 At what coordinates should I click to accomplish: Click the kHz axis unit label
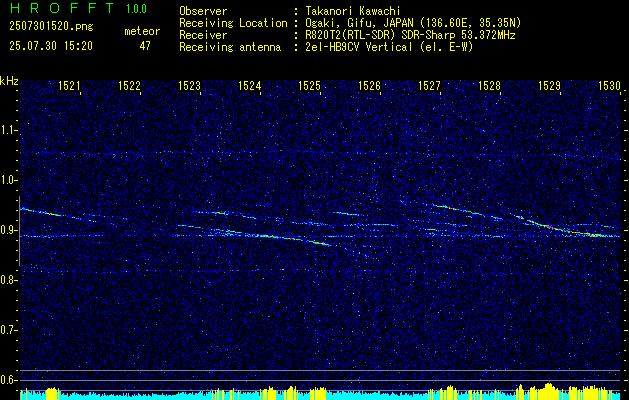9,81
